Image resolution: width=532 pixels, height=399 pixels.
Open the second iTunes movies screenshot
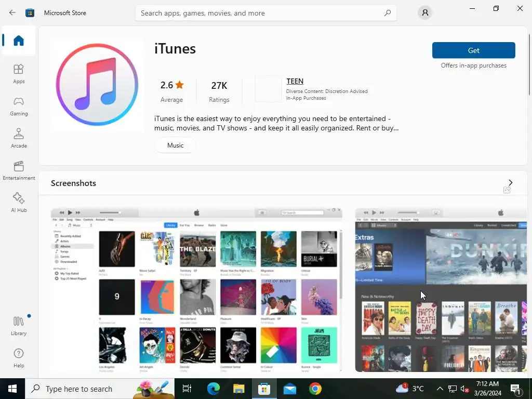tap(441, 289)
